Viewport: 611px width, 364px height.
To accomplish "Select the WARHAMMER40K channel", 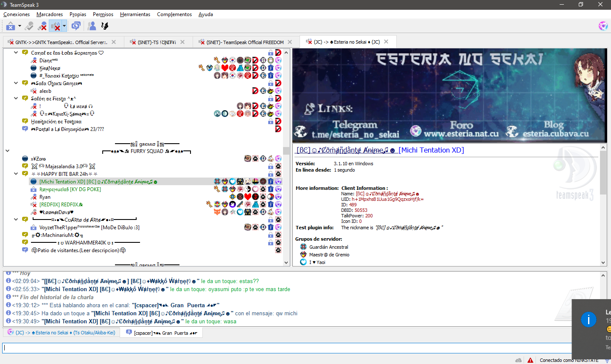I will pos(85,243).
